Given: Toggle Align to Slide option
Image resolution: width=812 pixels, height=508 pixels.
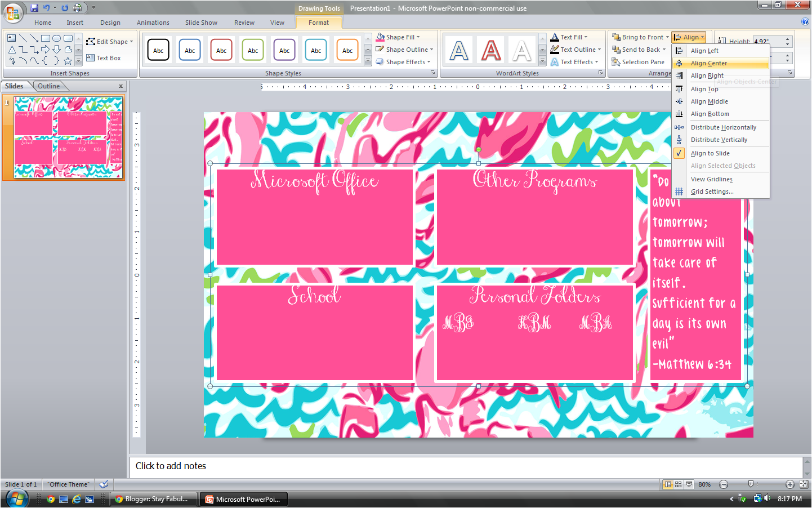Looking at the screenshot, I should [721, 153].
